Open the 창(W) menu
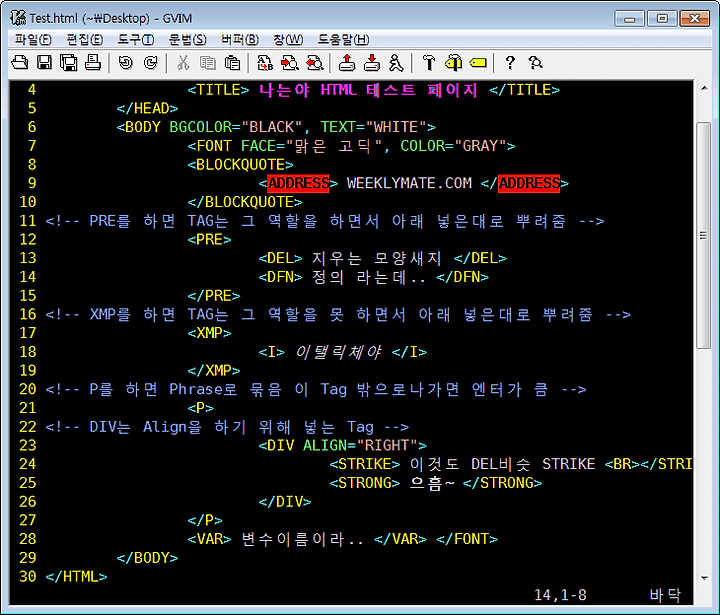 click(x=288, y=39)
